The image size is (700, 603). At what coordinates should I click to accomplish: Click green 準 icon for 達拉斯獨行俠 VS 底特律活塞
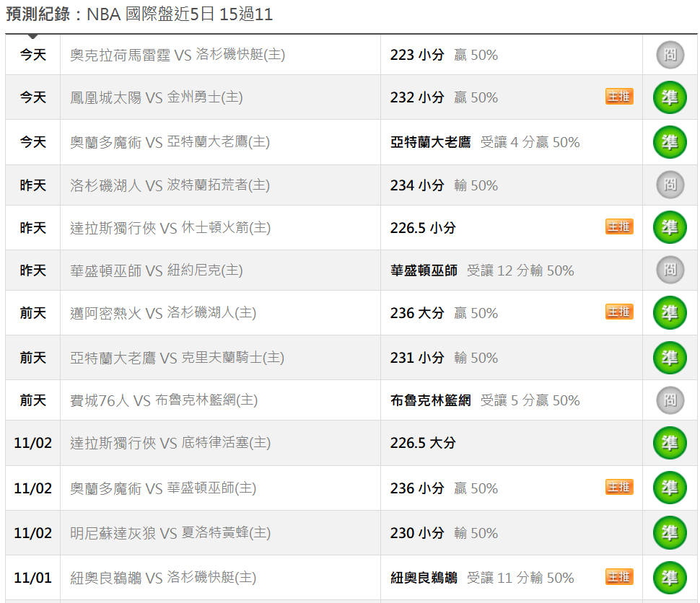point(670,443)
